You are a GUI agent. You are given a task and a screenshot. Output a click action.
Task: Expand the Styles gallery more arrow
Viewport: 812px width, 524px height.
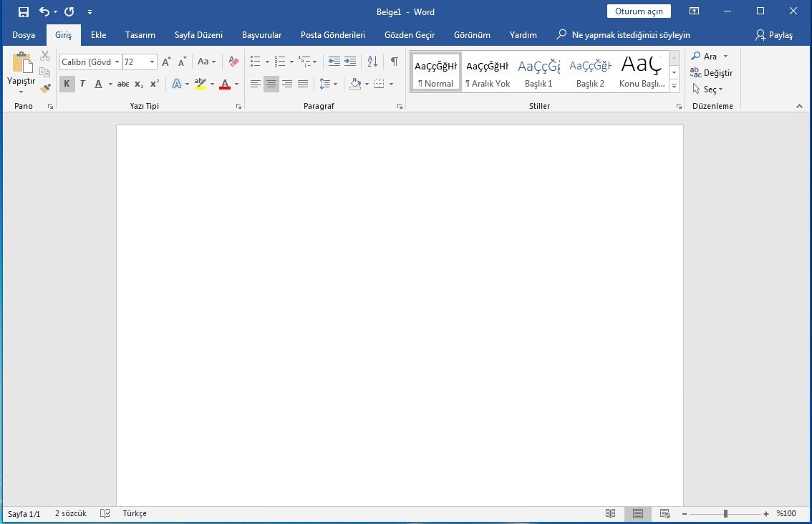tap(674, 86)
